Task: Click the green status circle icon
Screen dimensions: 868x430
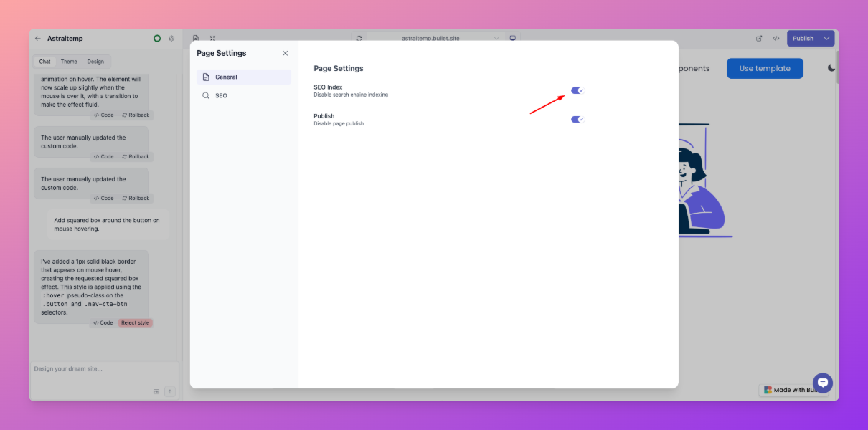Action: coord(157,39)
